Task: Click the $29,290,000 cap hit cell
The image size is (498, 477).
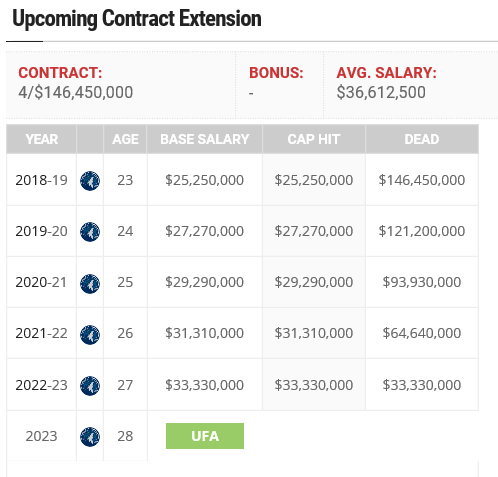Action: pyautogui.click(x=314, y=282)
